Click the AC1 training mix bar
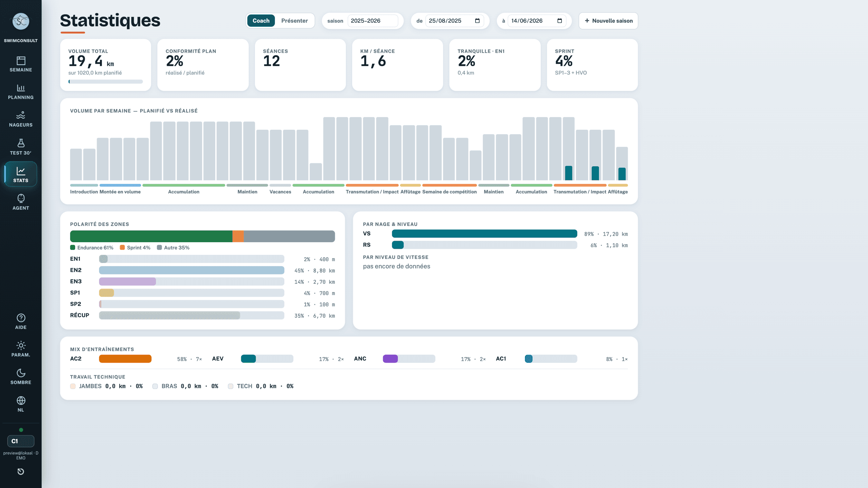 point(551,359)
